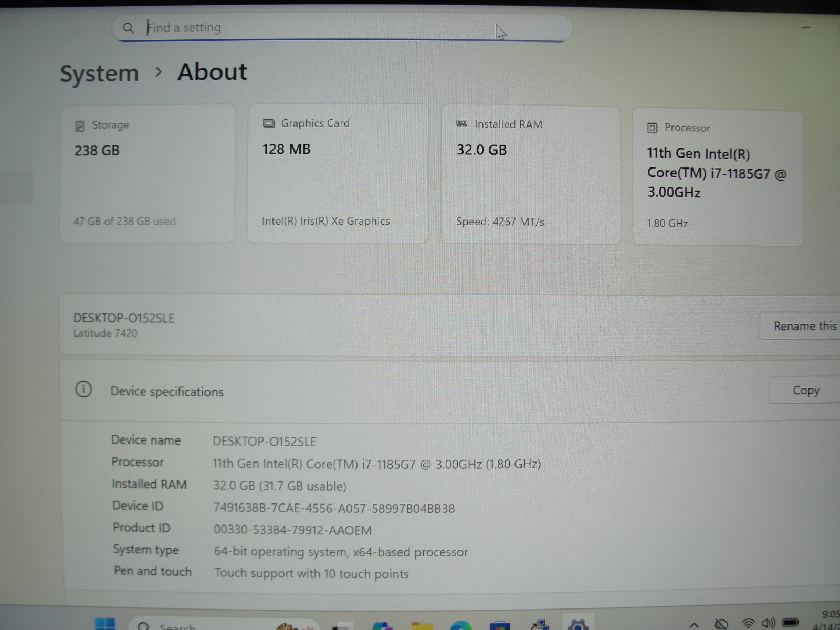This screenshot has width=840, height=630.
Task: Open Microsoft Edge from taskbar
Action: pos(460,625)
